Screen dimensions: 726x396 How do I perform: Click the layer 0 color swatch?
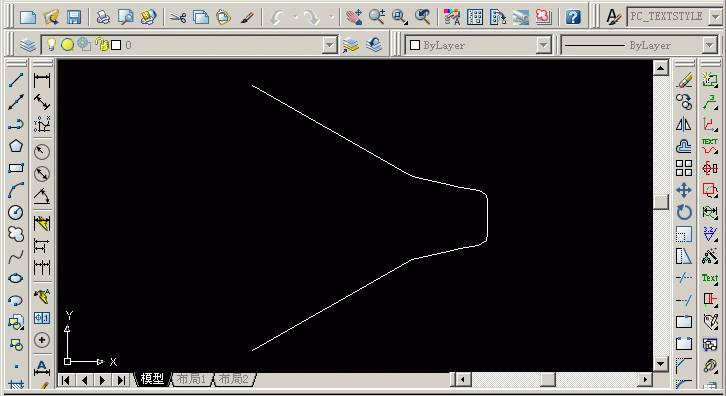click(x=116, y=45)
